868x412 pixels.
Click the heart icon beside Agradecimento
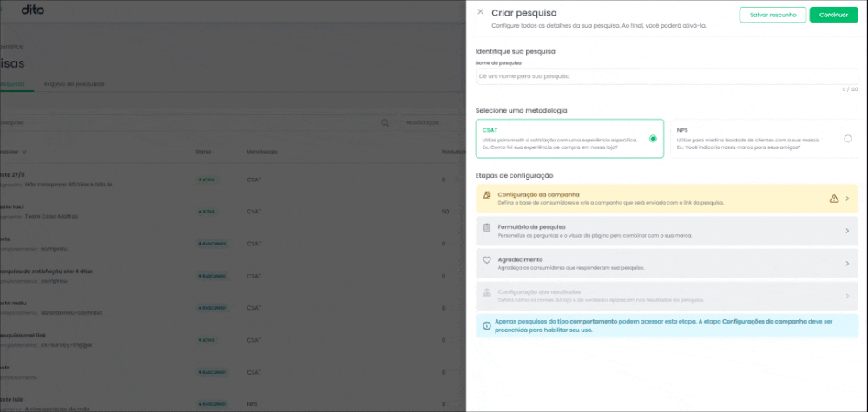tap(487, 260)
